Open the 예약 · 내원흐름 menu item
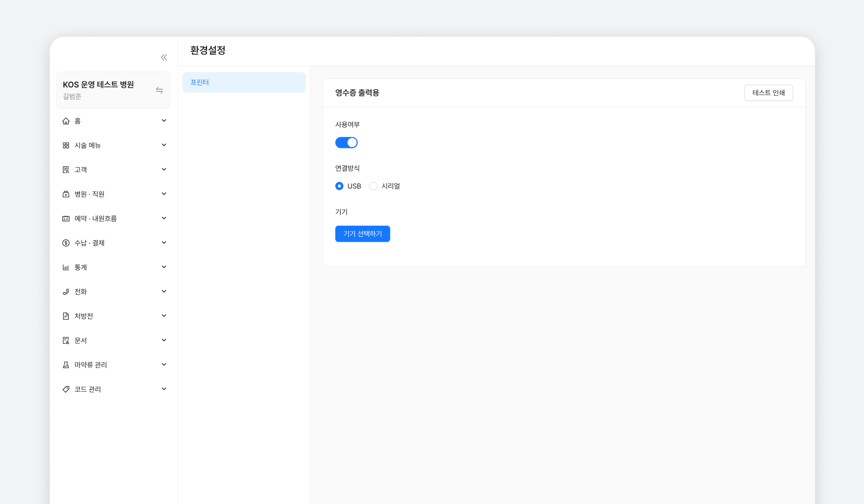 96,219
